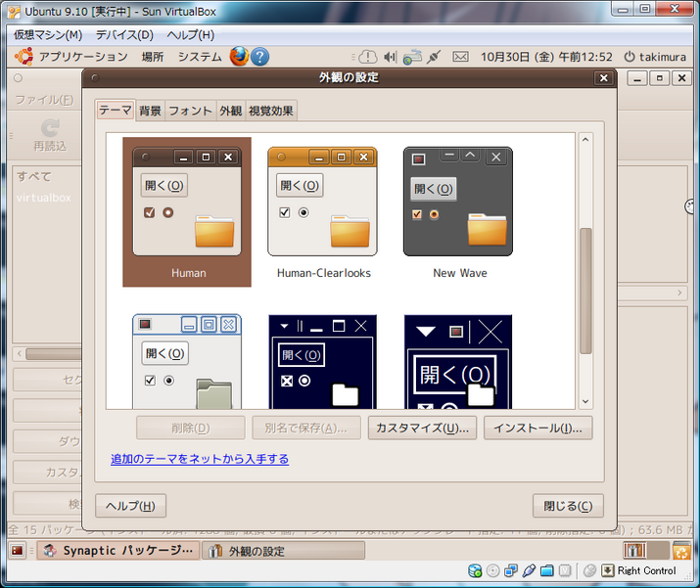Open the 仮想マシン(M) menu

(48, 35)
